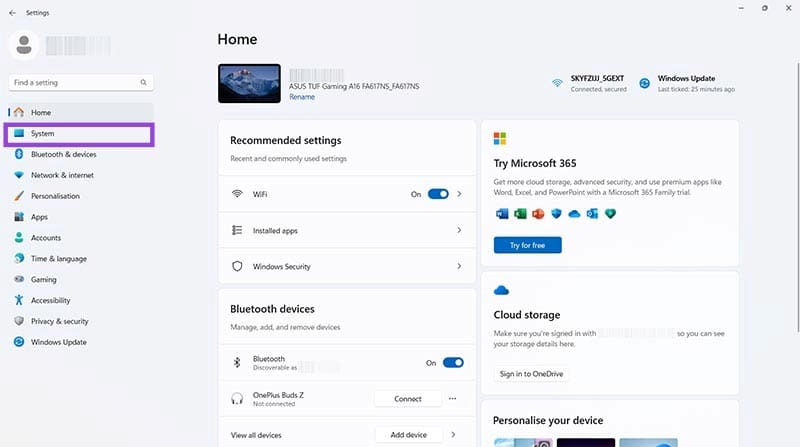Click the back arrow in Settings
800x447 pixels.
click(x=12, y=13)
